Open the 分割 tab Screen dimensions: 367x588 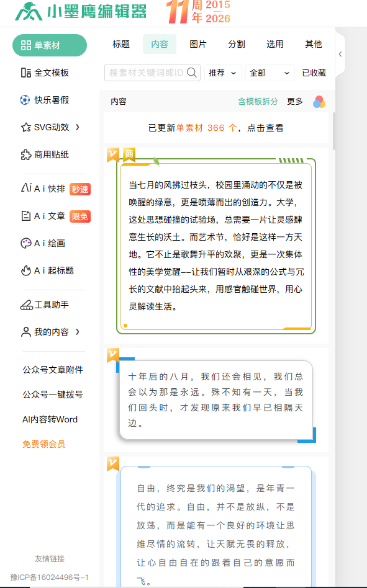point(237,44)
